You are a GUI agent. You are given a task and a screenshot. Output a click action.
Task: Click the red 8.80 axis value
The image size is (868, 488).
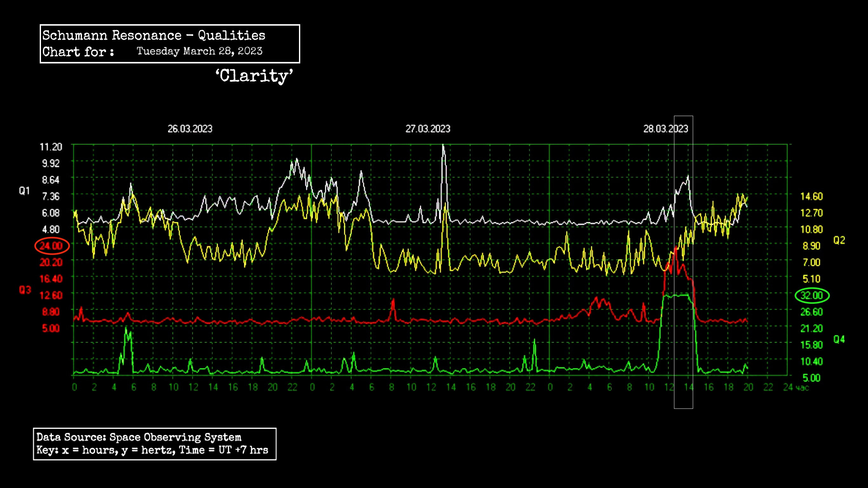click(x=51, y=312)
